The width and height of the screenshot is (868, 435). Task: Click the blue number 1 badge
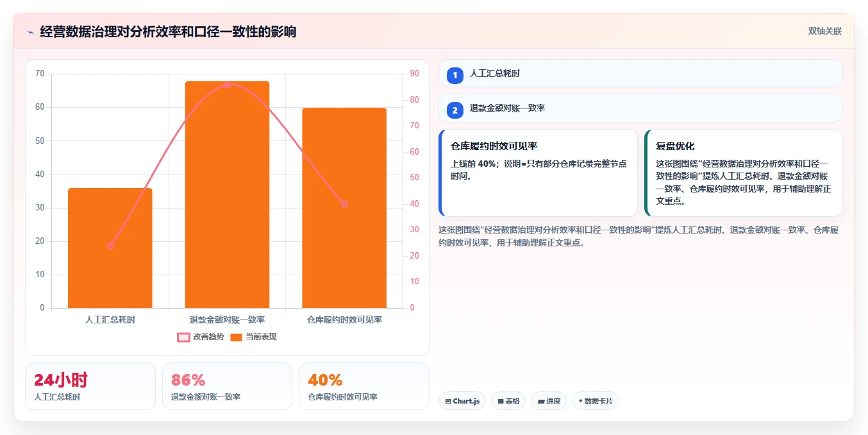pos(455,76)
